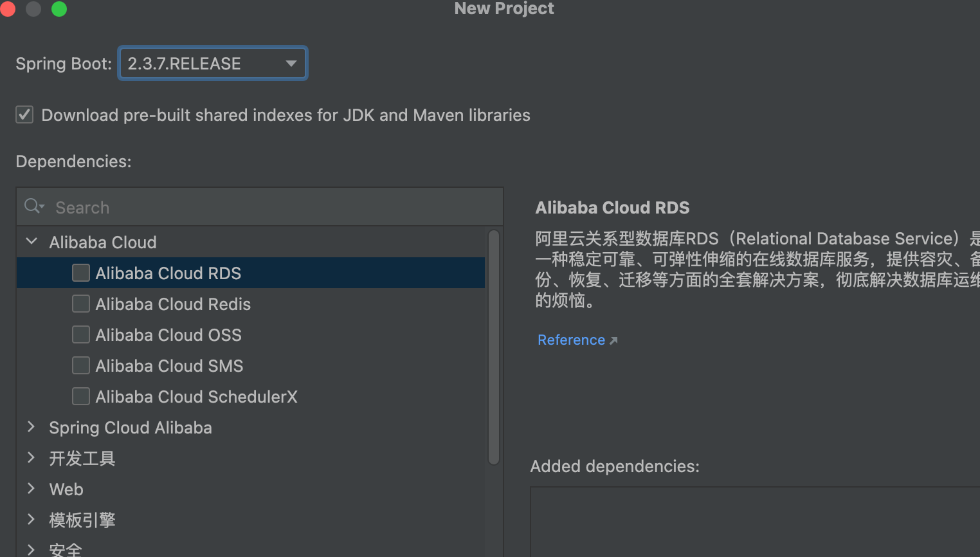Screen dimensions: 980x557
Task: Disable downloading pre-built shared indexes
Action: (24, 114)
